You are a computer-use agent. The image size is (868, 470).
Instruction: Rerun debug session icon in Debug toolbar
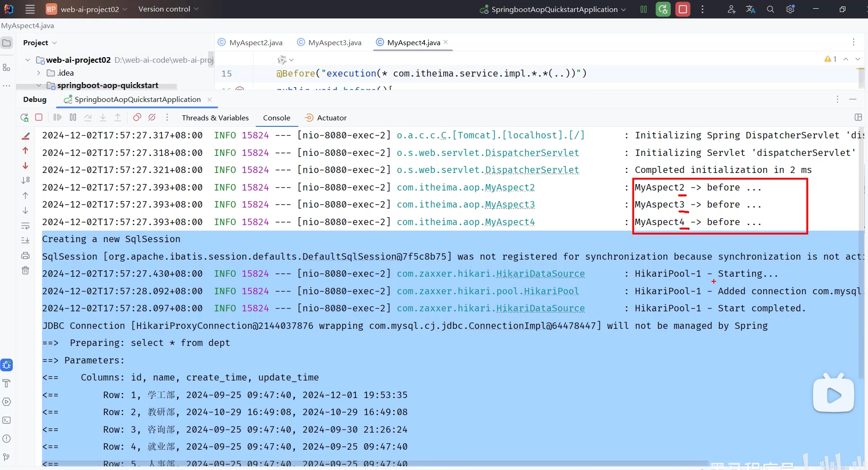pos(24,118)
